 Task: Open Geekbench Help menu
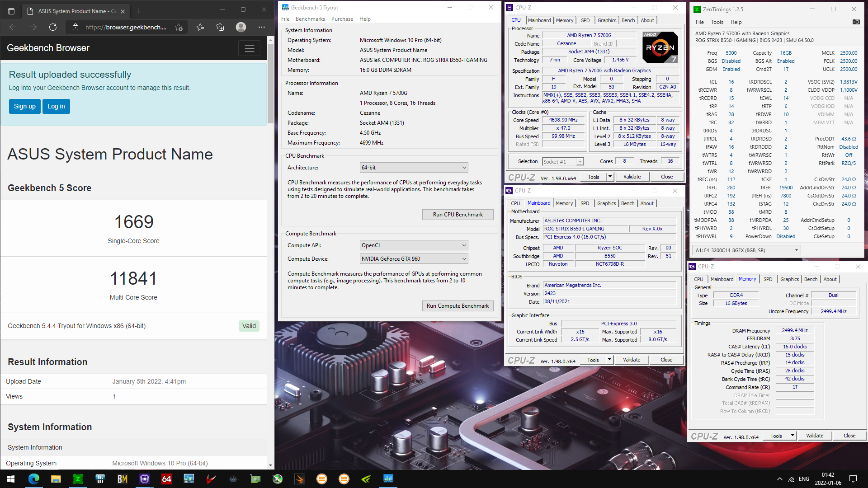[x=365, y=19]
